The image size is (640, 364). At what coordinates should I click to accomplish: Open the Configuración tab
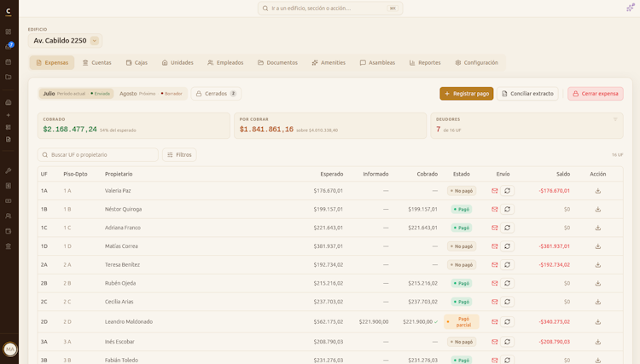point(477,63)
